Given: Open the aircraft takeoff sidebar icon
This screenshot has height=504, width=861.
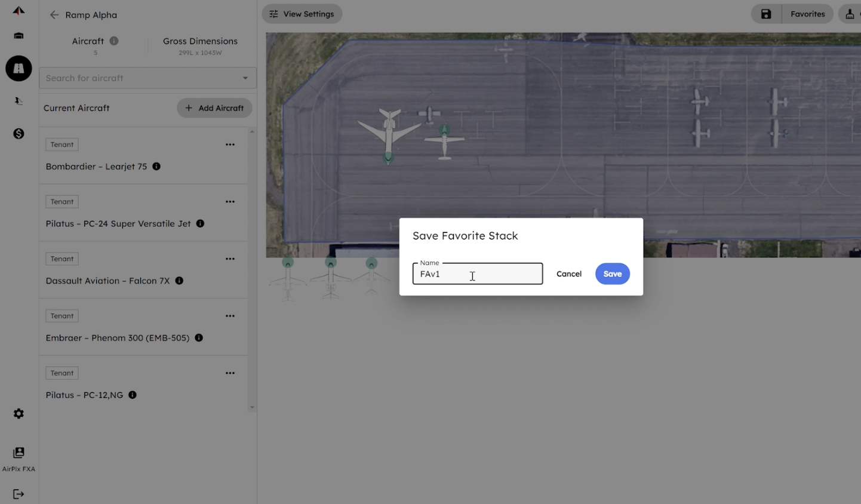Looking at the screenshot, I should pyautogui.click(x=19, y=101).
